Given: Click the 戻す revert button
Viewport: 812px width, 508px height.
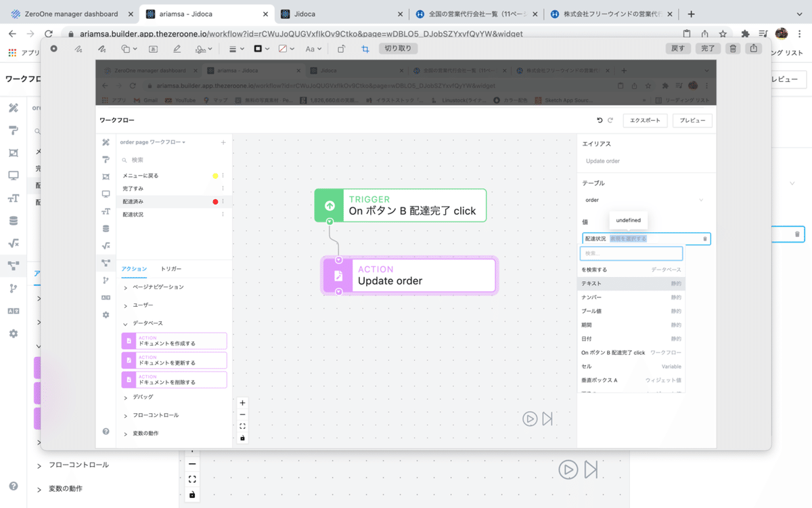Looking at the screenshot, I should [677, 49].
